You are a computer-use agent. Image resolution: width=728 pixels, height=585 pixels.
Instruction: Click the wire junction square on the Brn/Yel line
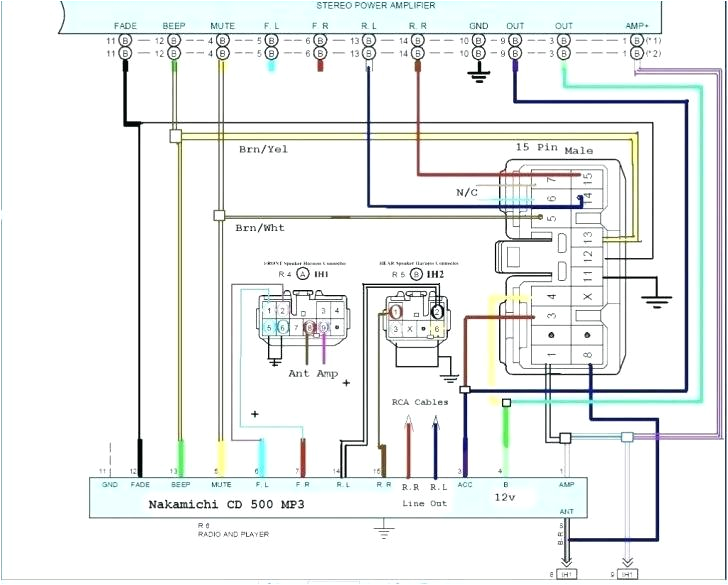click(176, 135)
